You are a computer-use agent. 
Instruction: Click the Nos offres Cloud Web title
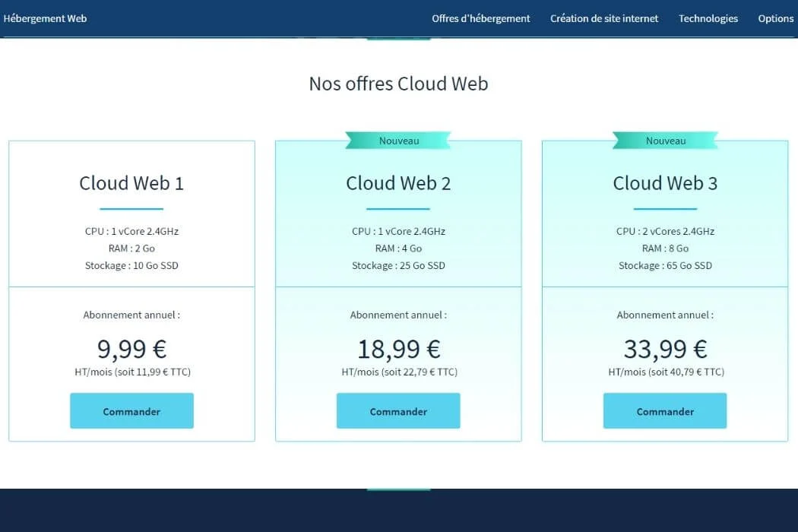398,84
